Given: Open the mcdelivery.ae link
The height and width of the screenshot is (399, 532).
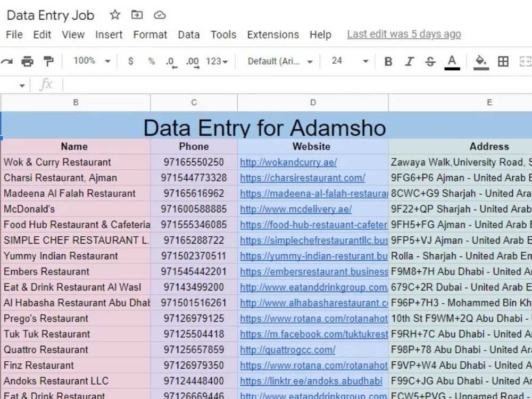Looking at the screenshot, I should [296, 209].
